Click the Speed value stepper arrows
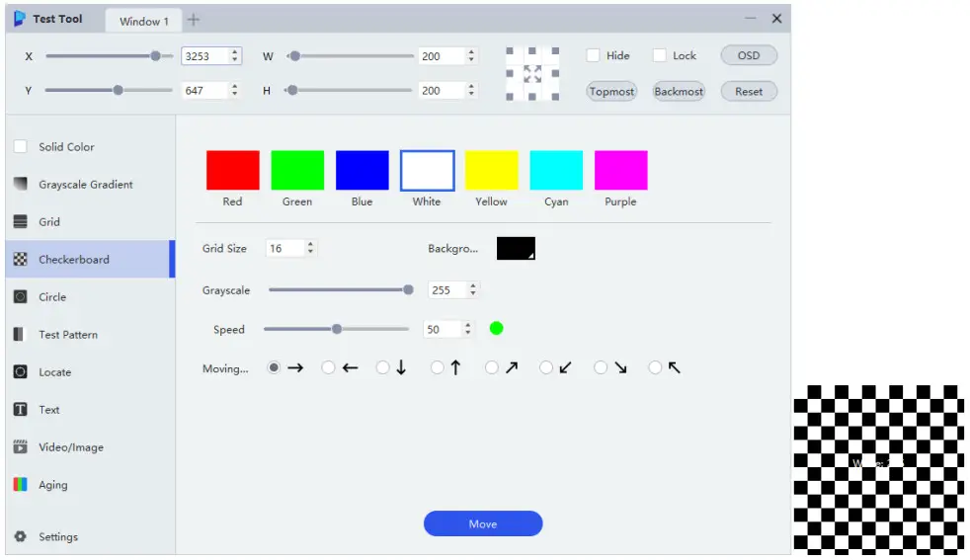970x560 pixels. point(467,329)
